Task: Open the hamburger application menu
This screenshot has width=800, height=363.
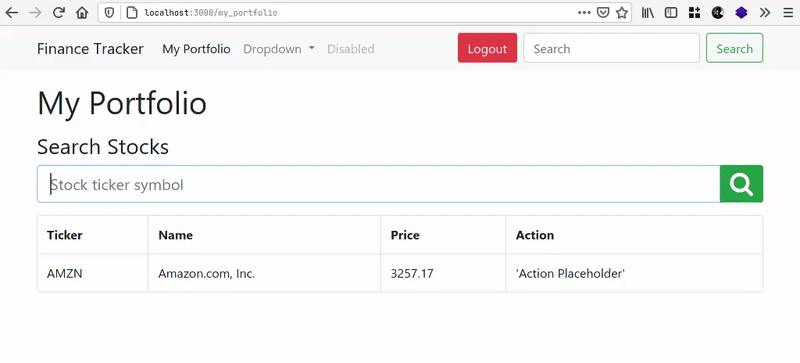Action: tap(788, 13)
